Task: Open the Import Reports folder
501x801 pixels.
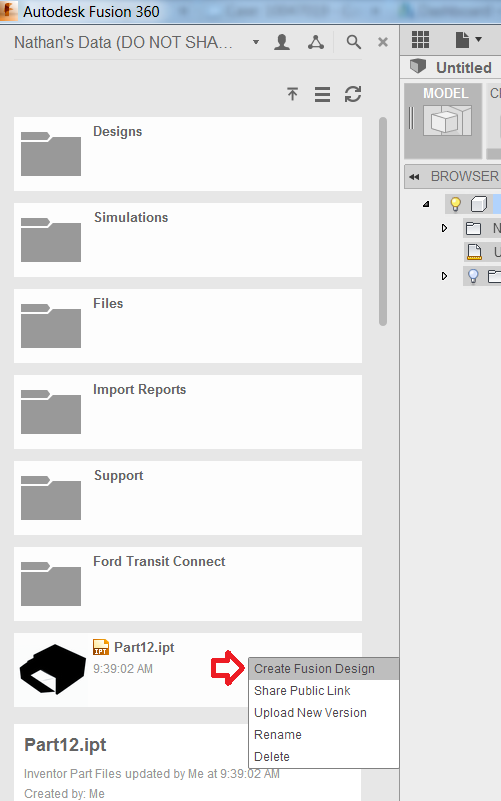Action: coord(188,412)
